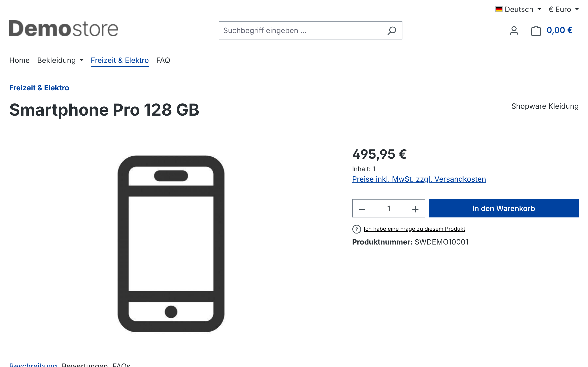Screen dimensions: 588x367
Task: Select Freizeit & Elektro in navigation bar
Action: [x=120, y=60]
